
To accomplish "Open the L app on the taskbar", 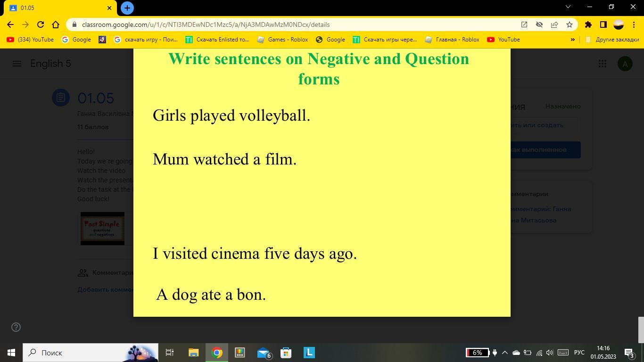I will coord(309,353).
